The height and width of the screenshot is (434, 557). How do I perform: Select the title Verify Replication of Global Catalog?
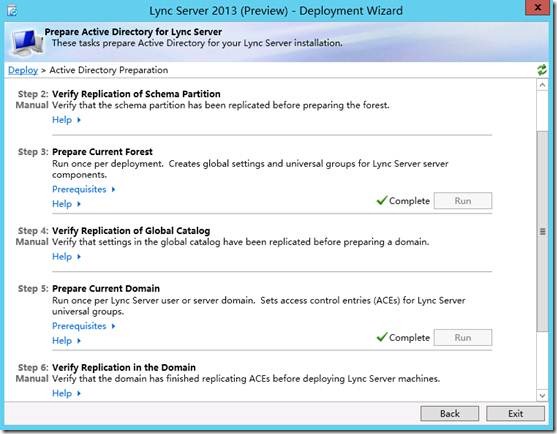point(131,230)
